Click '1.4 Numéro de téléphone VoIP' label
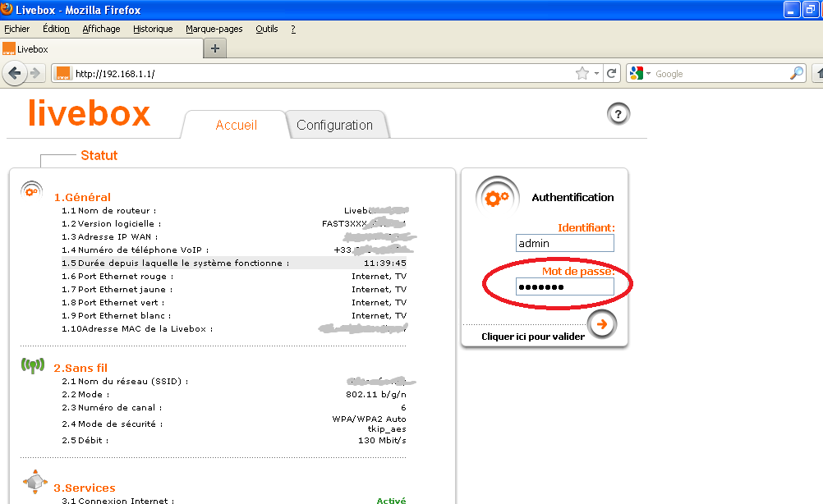This screenshot has width=823, height=504. [135, 250]
